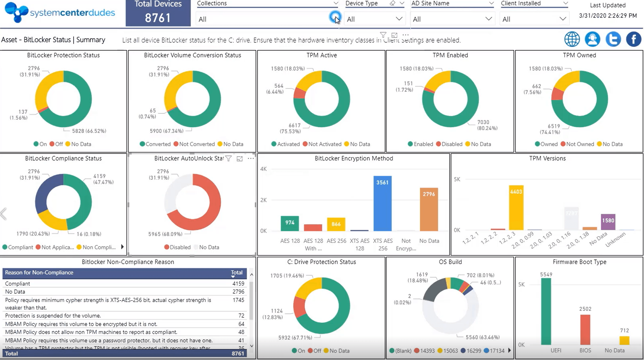
Task: Open more options ellipsis on AutoUnlock chart
Action: coord(251,158)
